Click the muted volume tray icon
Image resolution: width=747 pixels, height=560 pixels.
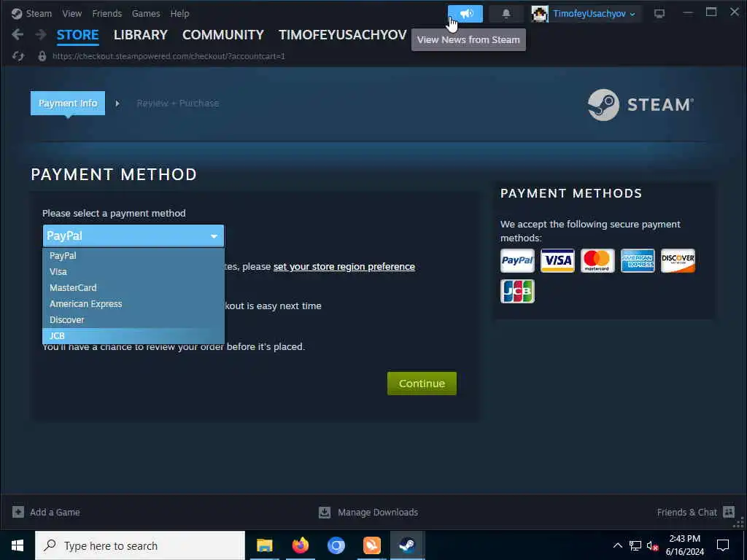point(652,546)
